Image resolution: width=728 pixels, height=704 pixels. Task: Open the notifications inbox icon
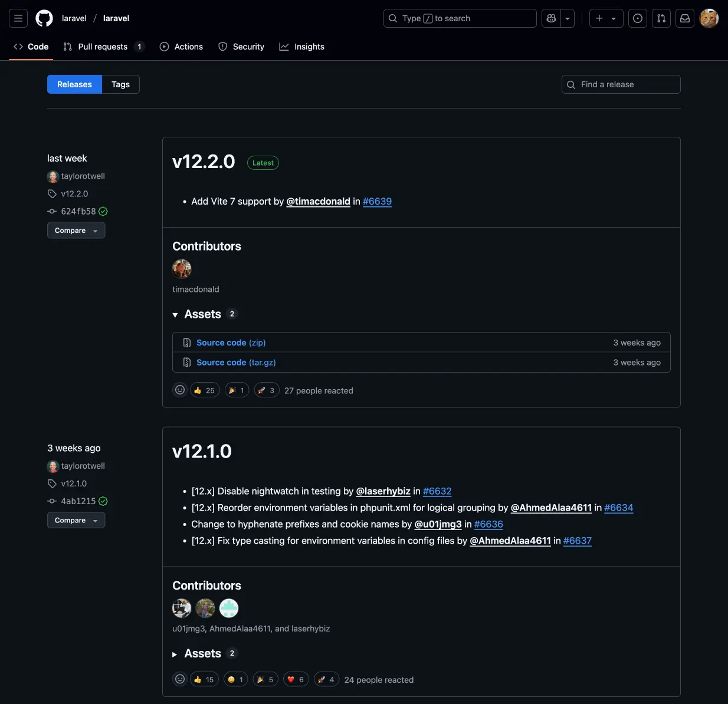[x=684, y=18]
